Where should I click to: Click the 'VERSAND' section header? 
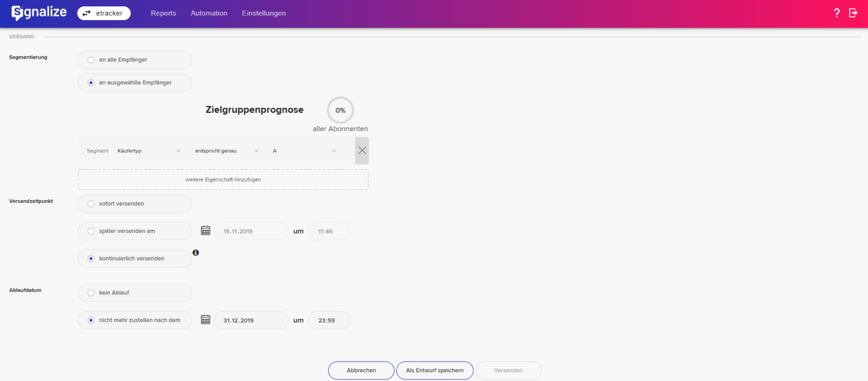pos(22,37)
